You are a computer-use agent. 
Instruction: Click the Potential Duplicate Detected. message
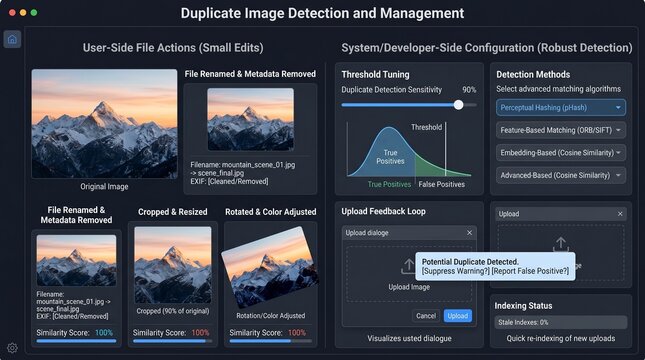coord(470,262)
